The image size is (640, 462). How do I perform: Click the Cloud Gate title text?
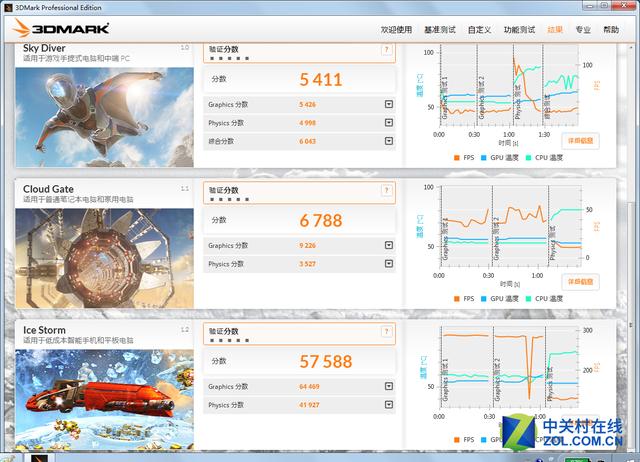tap(48, 189)
